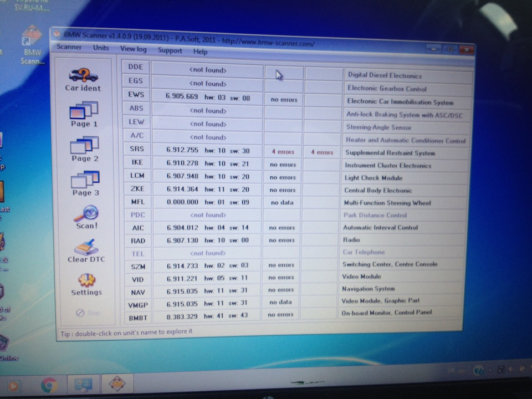Click the 'Central Body Electronic' description
The width and height of the screenshot is (532, 399).
click(x=378, y=190)
